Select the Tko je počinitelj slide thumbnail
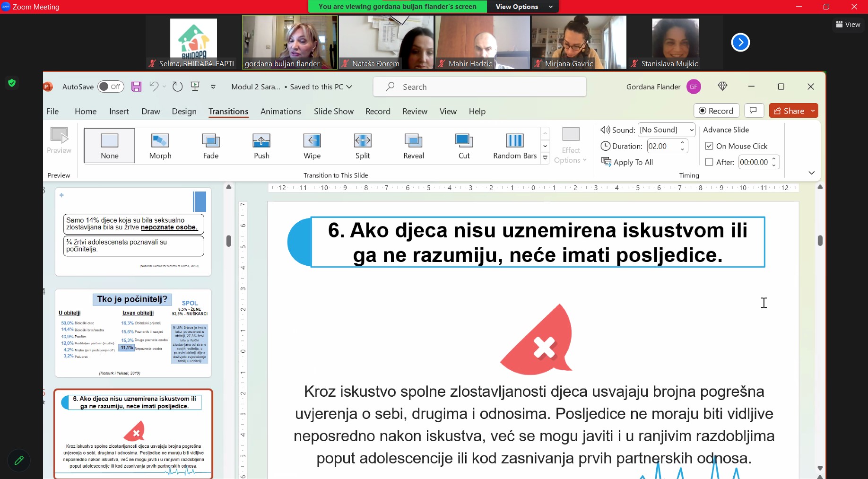The image size is (868, 479). click(x=133, y=333)
